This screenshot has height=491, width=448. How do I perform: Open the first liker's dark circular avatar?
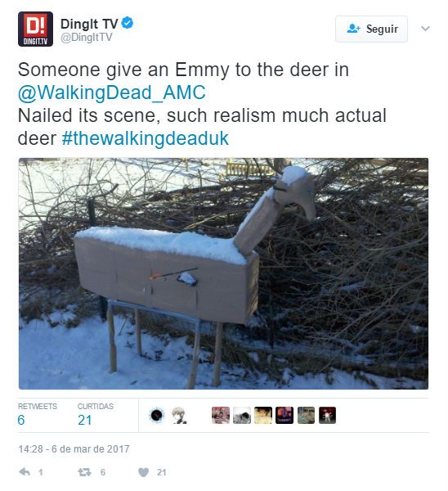coord(157,415)
